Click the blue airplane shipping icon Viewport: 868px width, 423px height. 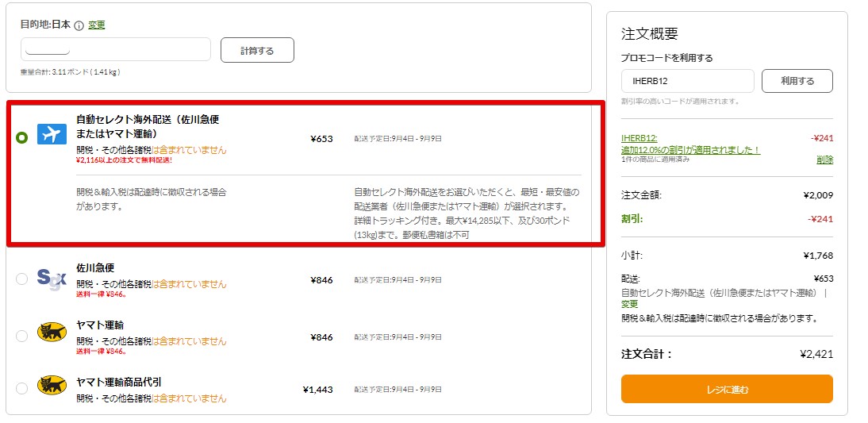point(52,135)
